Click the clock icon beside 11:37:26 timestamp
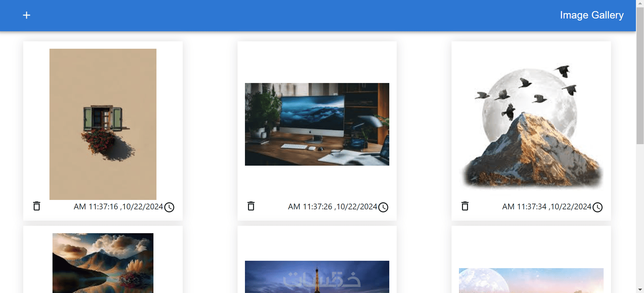 [383, 207]
